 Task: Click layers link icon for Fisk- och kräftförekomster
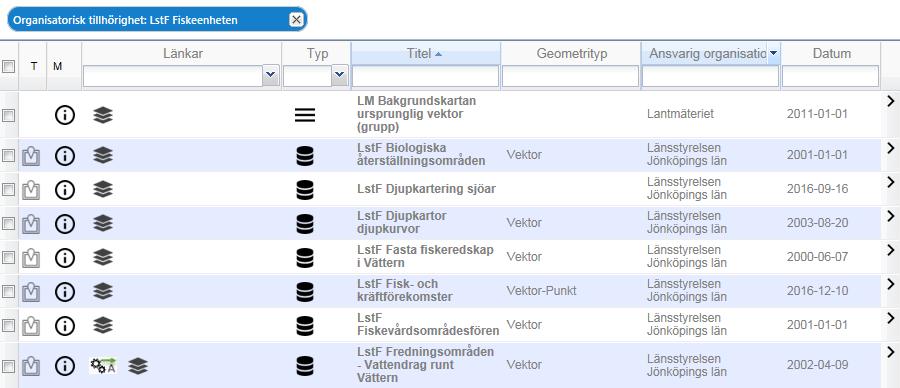[x=103, y=292]
